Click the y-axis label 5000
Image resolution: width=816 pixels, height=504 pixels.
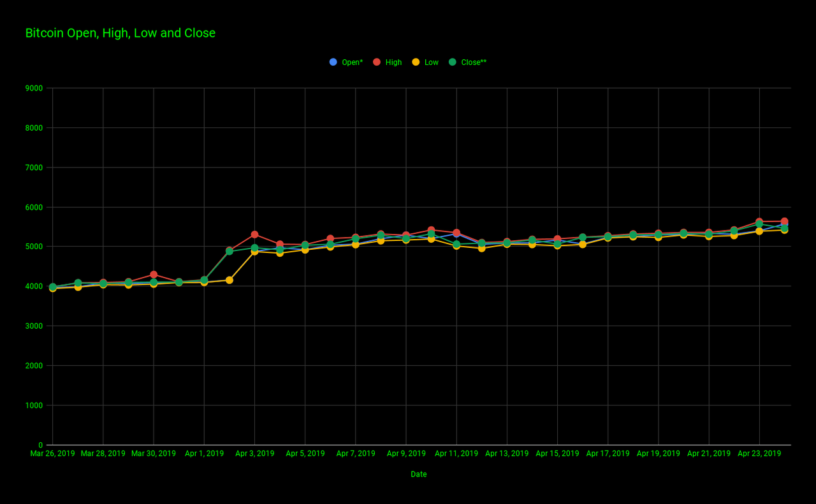[x=34, y=247]
